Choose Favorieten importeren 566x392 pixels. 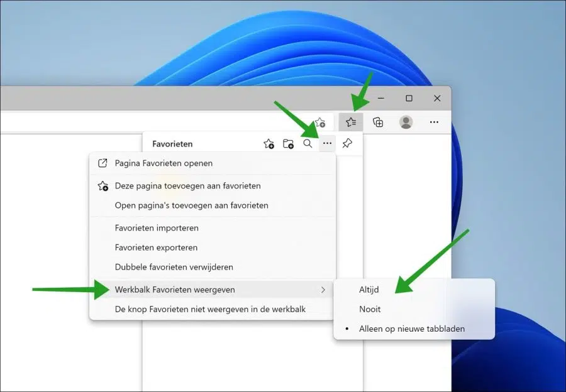tap(213, 228)
